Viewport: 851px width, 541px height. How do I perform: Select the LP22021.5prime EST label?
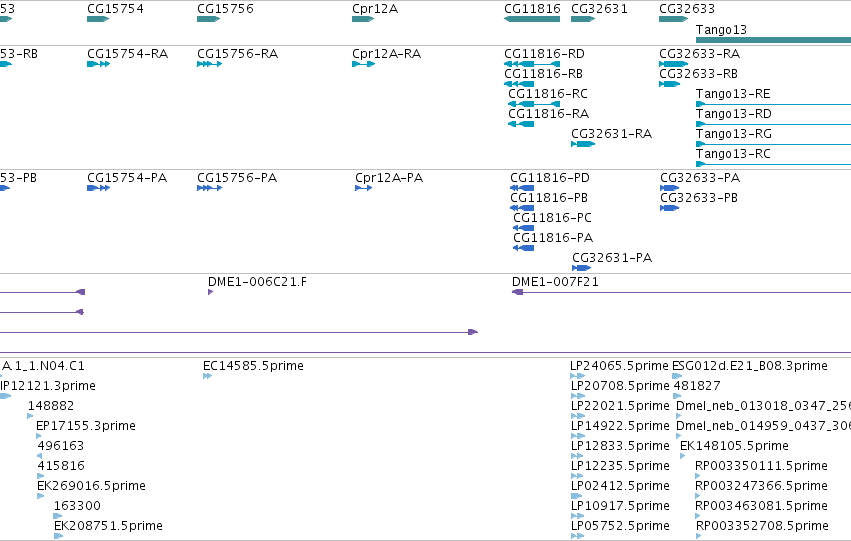(620, 406)
